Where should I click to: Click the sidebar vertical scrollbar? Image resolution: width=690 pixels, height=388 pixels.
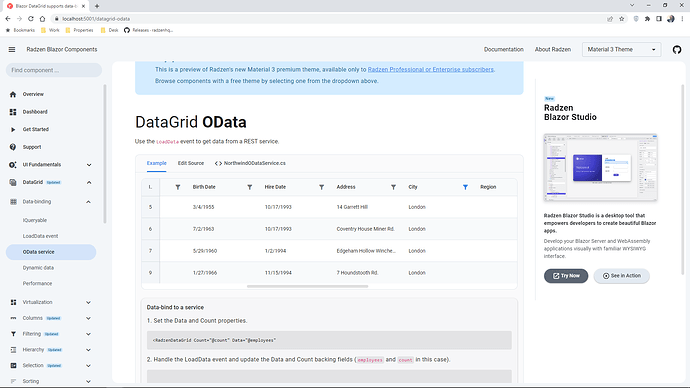pyautogui.click(x=105, y=154)
